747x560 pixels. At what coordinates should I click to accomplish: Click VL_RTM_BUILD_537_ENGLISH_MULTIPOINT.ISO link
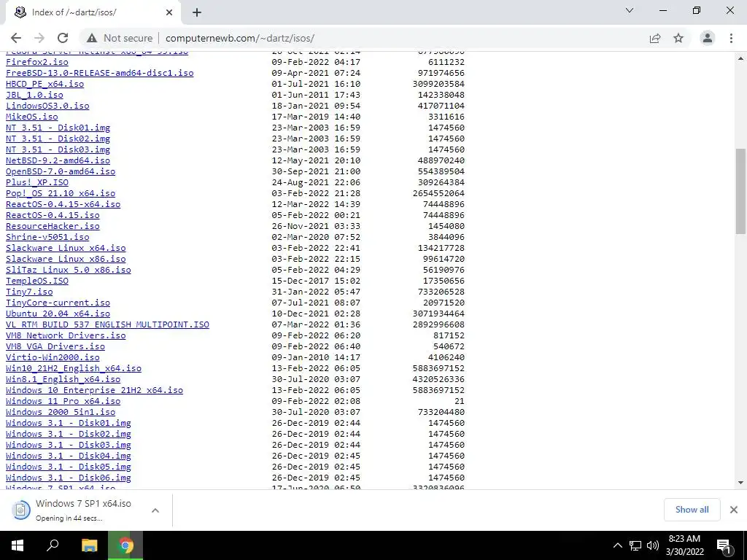click(108, 324)
